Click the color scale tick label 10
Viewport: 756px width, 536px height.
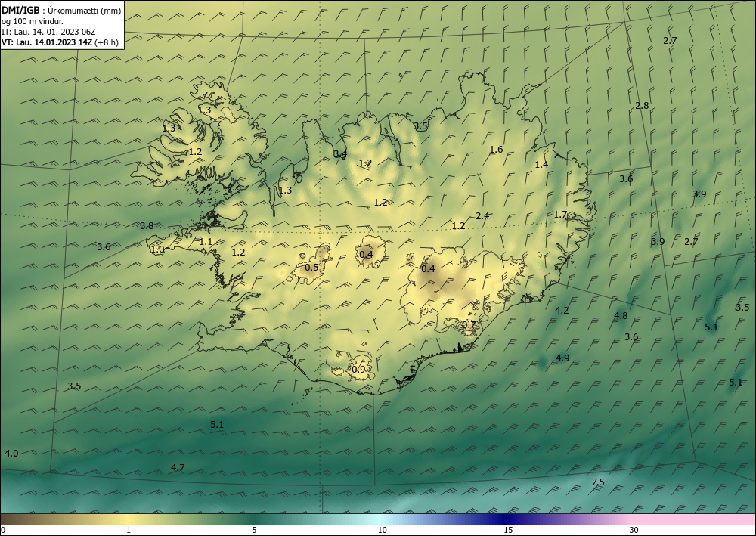pyautogui.click(x=382, y=531)
